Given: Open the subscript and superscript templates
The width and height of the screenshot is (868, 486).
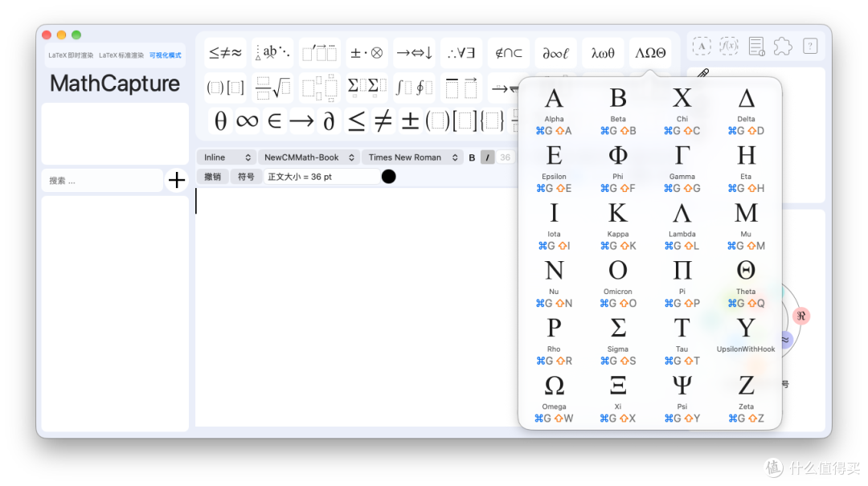Looking at the screenshot, I should 319,88.
